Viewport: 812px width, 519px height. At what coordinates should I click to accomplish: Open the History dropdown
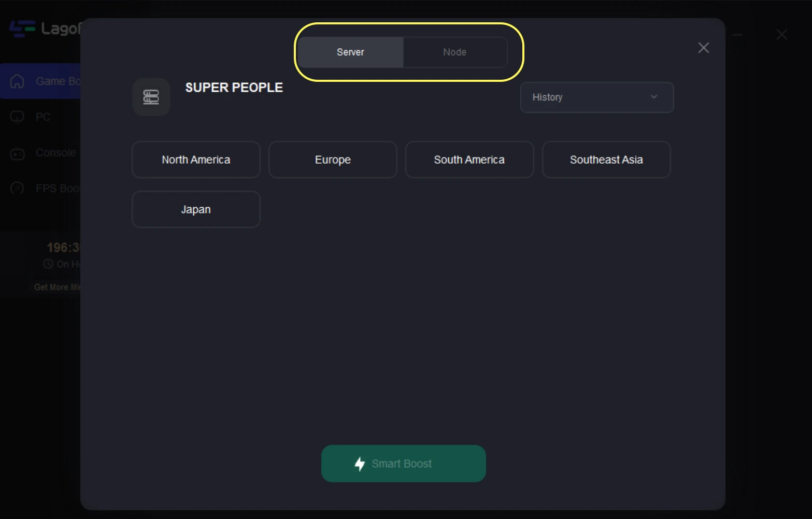pyautogui.click(x=597, y=97)
